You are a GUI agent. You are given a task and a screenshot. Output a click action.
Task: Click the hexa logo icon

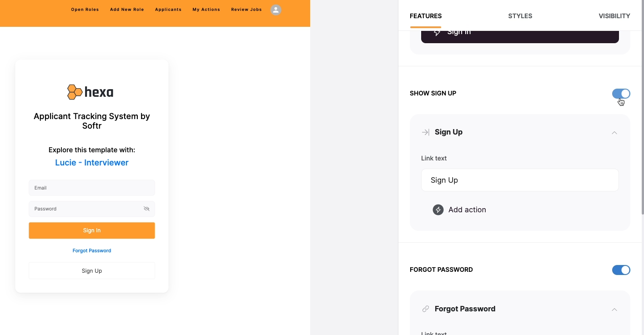(x=75, y=92)
